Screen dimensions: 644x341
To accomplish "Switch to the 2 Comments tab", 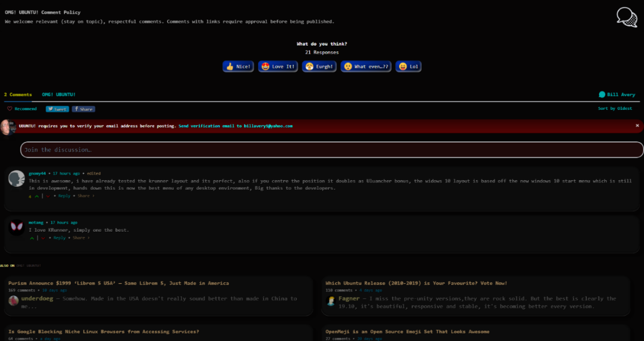I will (x=18, y=94).
